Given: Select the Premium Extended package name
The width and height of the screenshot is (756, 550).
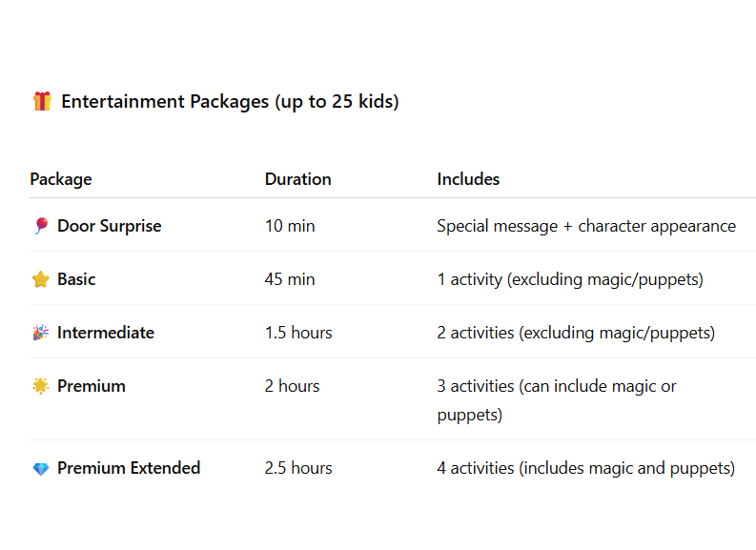Looking at the screenshot, I should tap(129, 468).
